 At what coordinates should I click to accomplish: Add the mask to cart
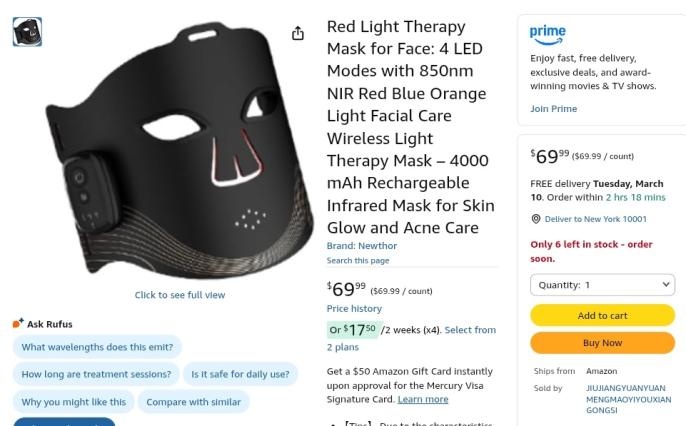coord(602,315)
